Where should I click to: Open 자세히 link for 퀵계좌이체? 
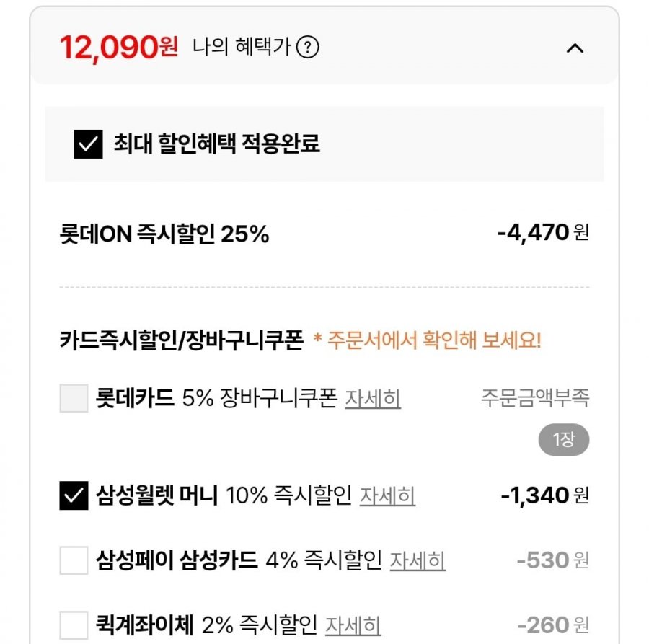[x=353, y=625]
